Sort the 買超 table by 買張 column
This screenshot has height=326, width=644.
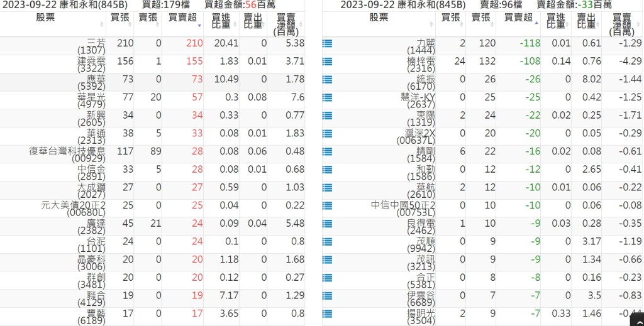120,18
